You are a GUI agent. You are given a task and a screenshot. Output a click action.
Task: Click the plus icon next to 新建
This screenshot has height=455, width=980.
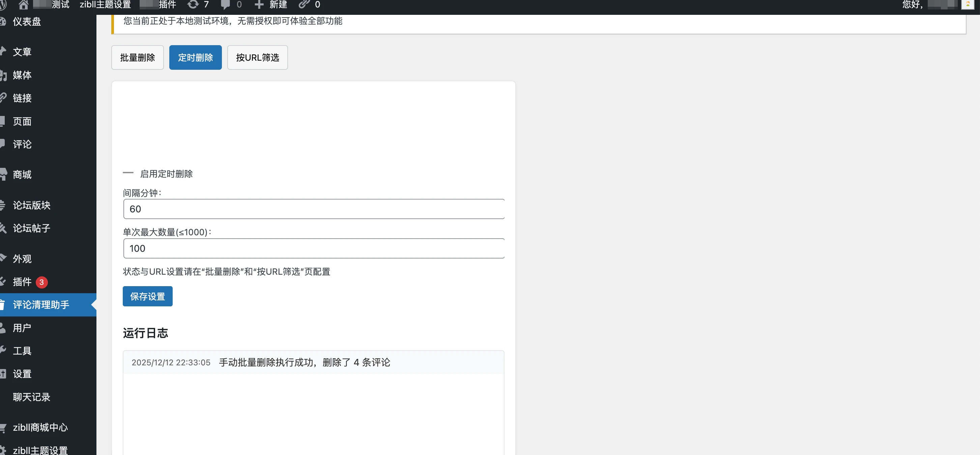[x=259, y=5]
